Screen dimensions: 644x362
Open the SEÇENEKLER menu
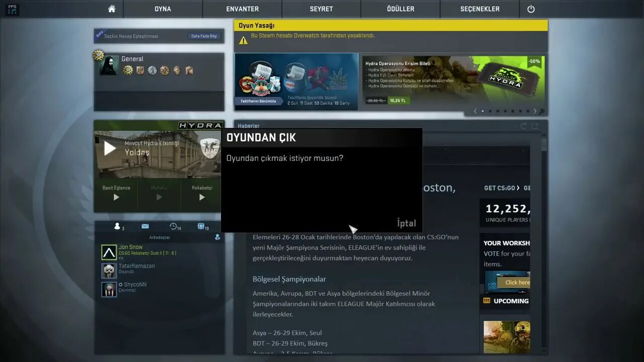point(479,9)
